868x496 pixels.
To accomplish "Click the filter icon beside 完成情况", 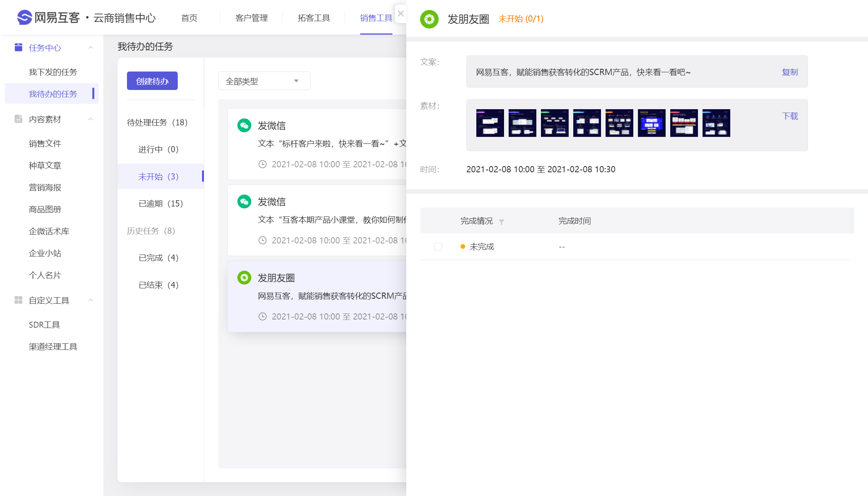I will [x=501, y=222].
